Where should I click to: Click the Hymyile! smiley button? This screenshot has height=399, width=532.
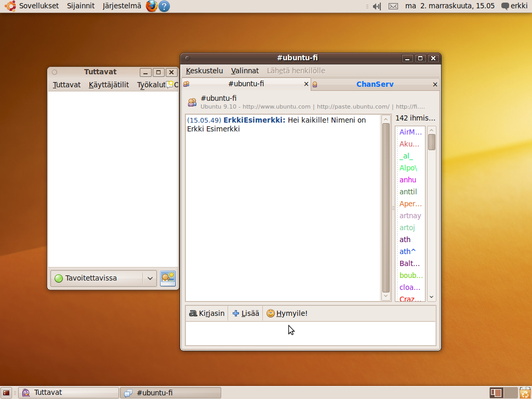coord(287,313)
